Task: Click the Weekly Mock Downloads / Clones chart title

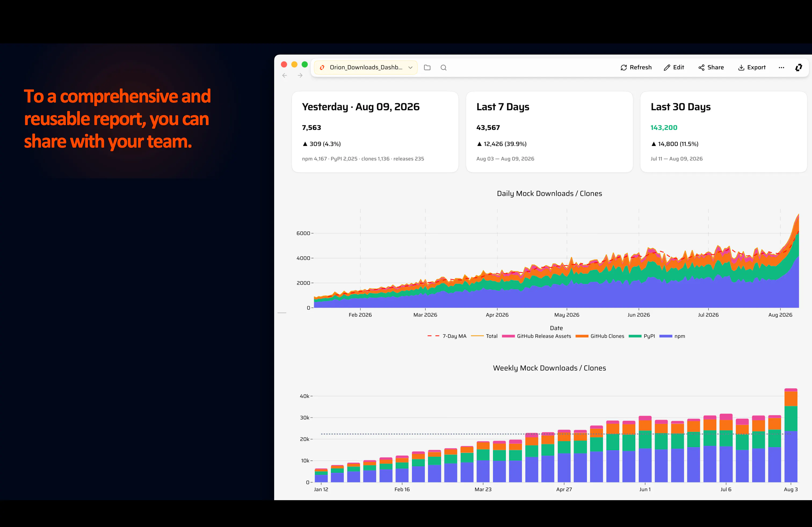Action: coord(549,368)
